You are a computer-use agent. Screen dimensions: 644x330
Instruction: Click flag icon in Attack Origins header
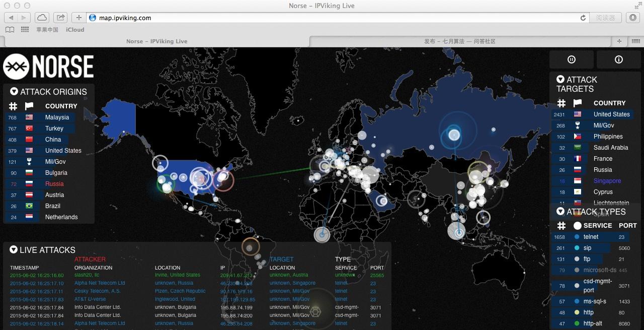point(29,106)
